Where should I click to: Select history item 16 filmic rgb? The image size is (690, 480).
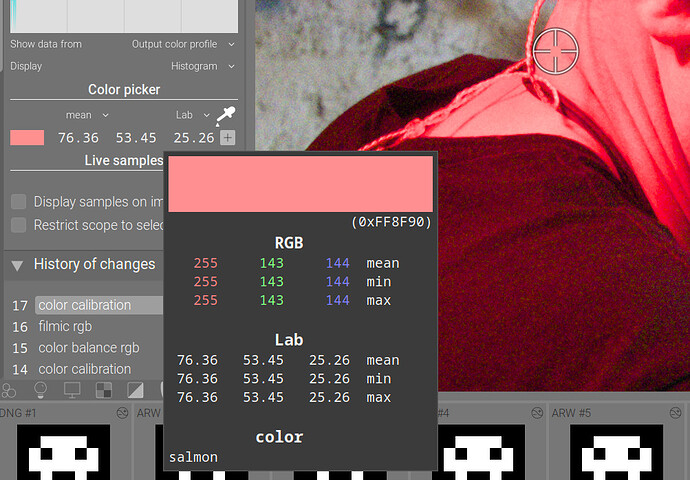click(x=65, y=326)
